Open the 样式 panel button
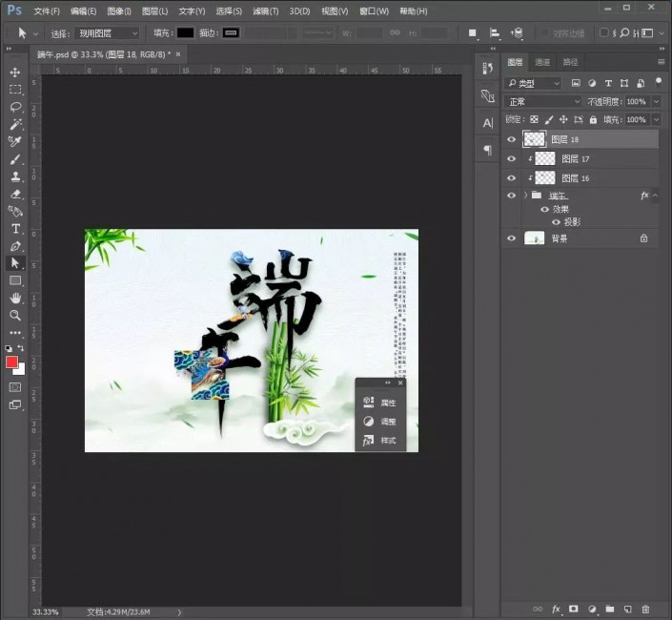The image size is (672, 620). tap(380, 441)
